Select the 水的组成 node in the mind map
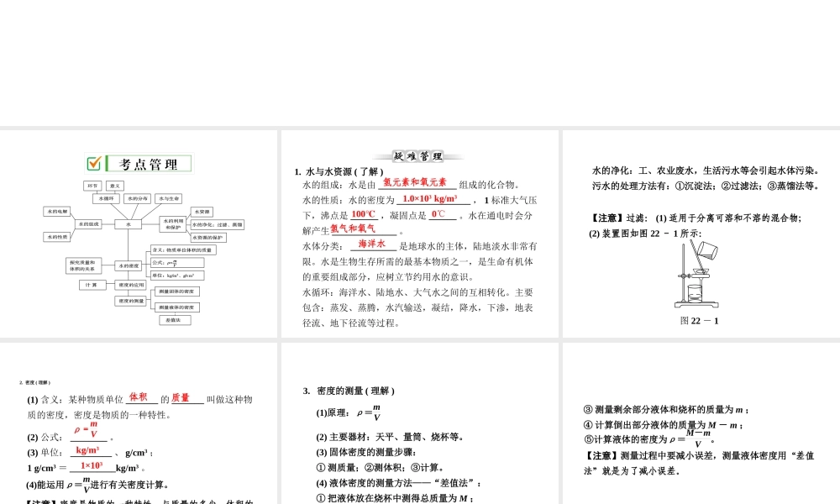840x504 pixels. click(x=88, y=224)
